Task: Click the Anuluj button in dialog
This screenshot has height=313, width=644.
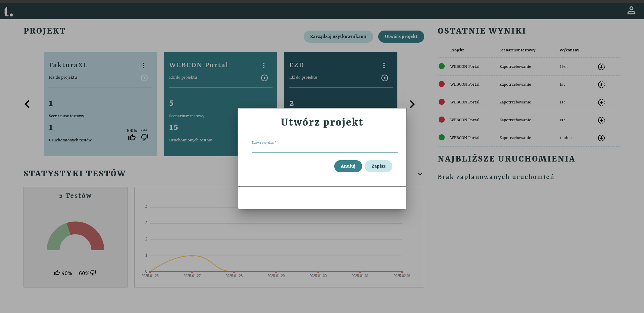Action: [x=348, y=166]
